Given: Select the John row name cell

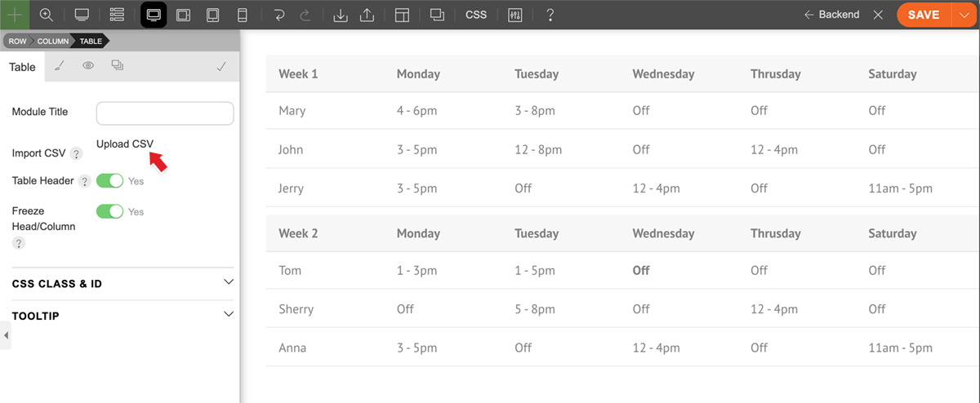Looking at the screenshot, I should click(291, 149).
